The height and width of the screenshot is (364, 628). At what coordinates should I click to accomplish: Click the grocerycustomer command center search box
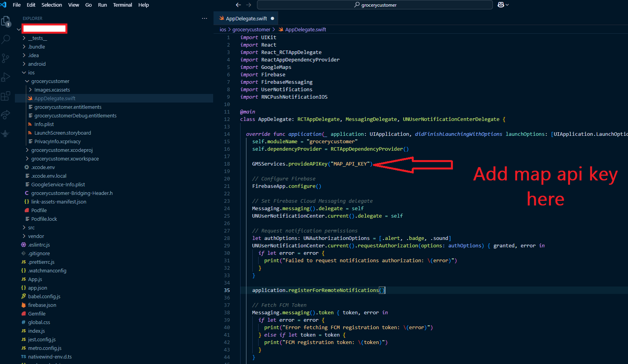click(x=375, y=5)
